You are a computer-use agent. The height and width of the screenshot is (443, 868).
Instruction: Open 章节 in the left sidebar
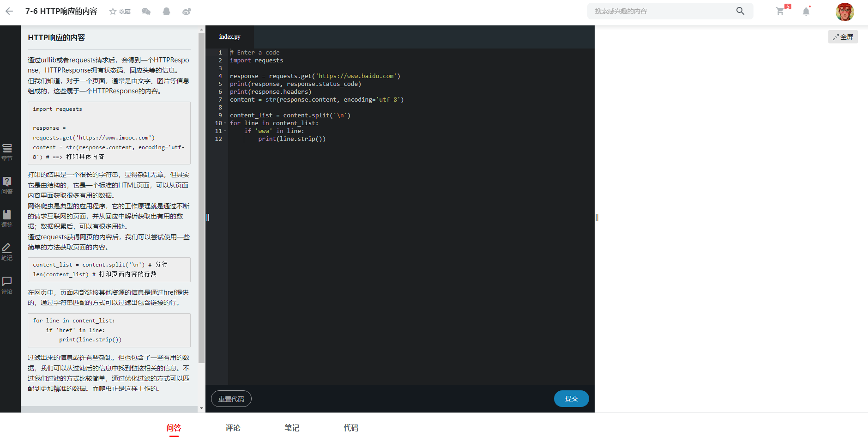pyautogui.click(x=7, y=152)
